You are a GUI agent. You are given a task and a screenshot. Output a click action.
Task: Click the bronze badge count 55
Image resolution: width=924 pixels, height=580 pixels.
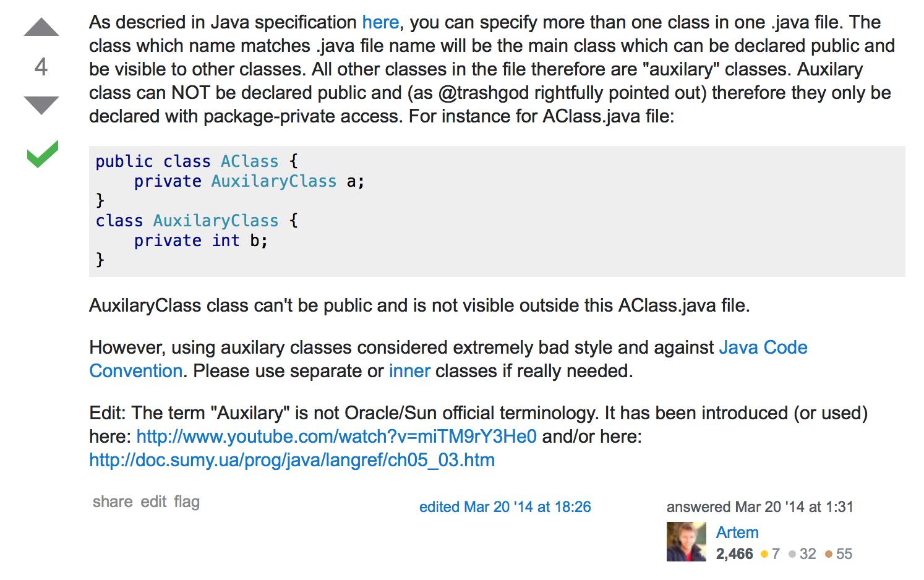839,554
